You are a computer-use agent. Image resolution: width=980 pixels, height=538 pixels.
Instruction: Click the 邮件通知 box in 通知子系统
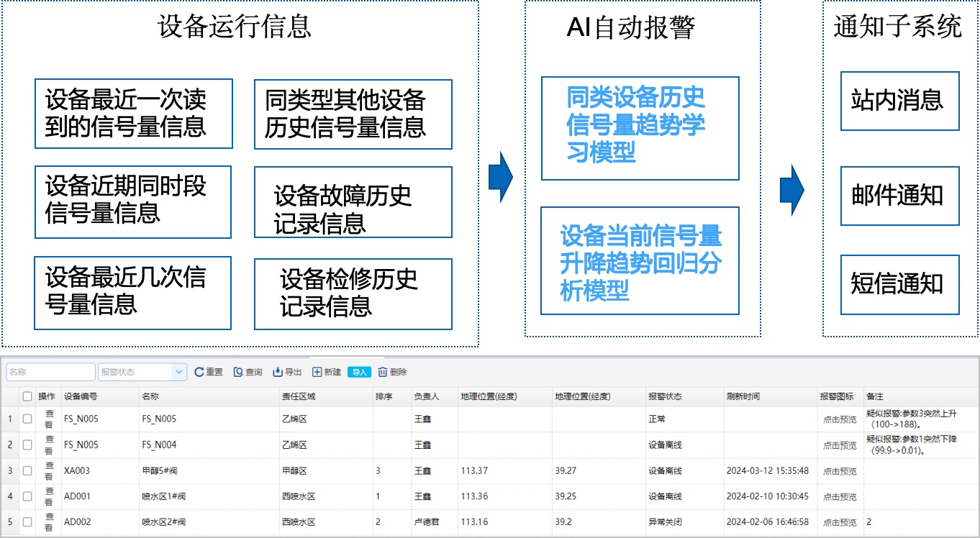pyautogui.click(x=899, y=196)
